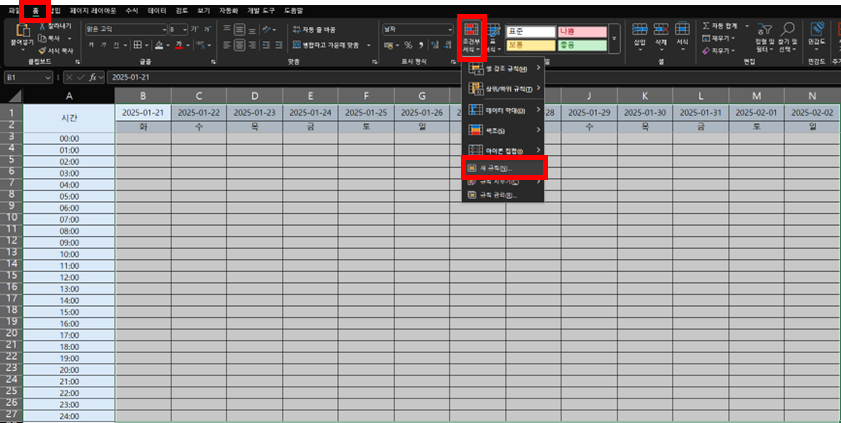
Task: Click the formula bar showing 2025-01-21
Action: pyautogui.click(x=472, y=77)
